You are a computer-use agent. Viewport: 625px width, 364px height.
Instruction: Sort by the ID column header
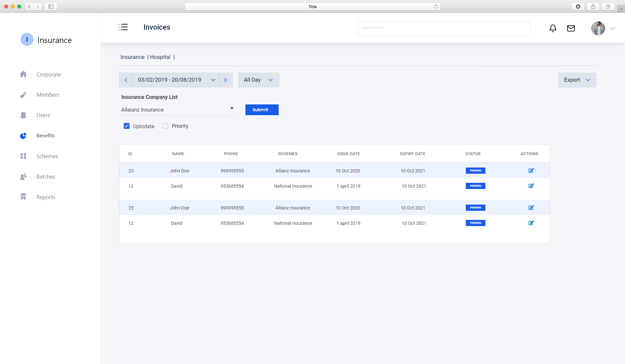(130, 154)
